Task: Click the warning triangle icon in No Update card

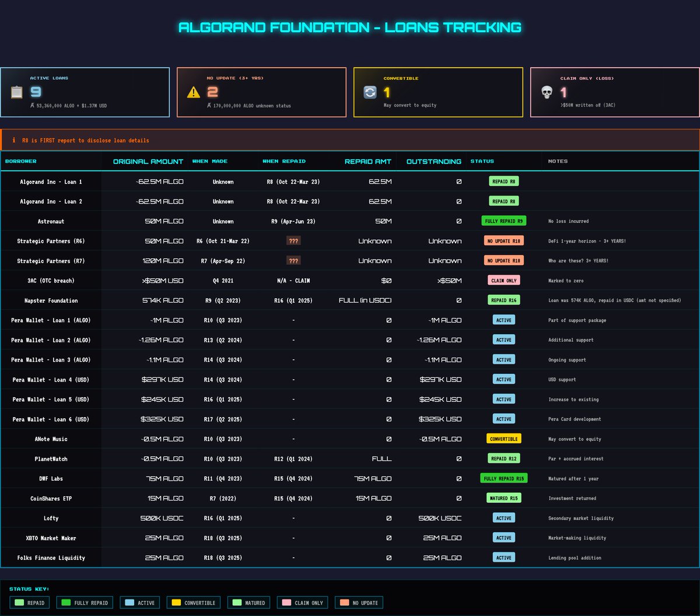Action: [194, 92]
